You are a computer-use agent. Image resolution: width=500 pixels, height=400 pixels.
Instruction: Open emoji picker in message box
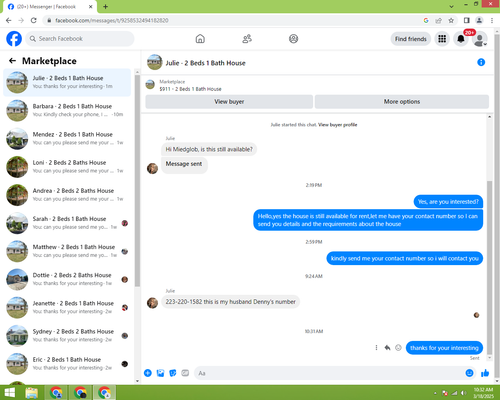(x=469, y=373)
